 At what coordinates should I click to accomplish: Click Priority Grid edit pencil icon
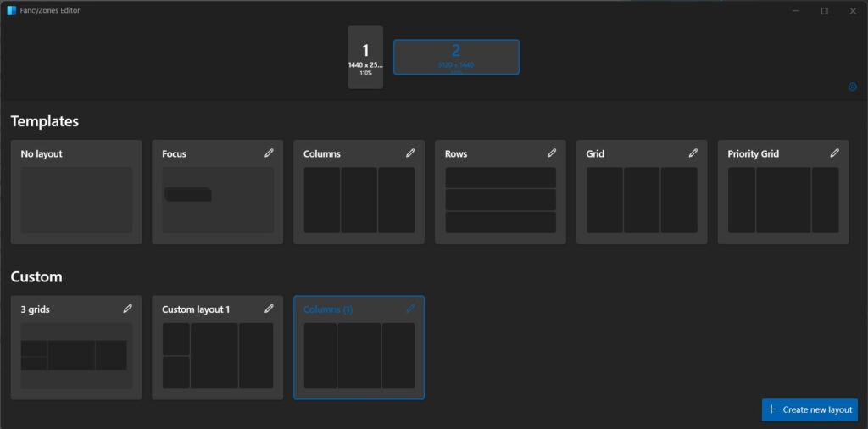835,153
